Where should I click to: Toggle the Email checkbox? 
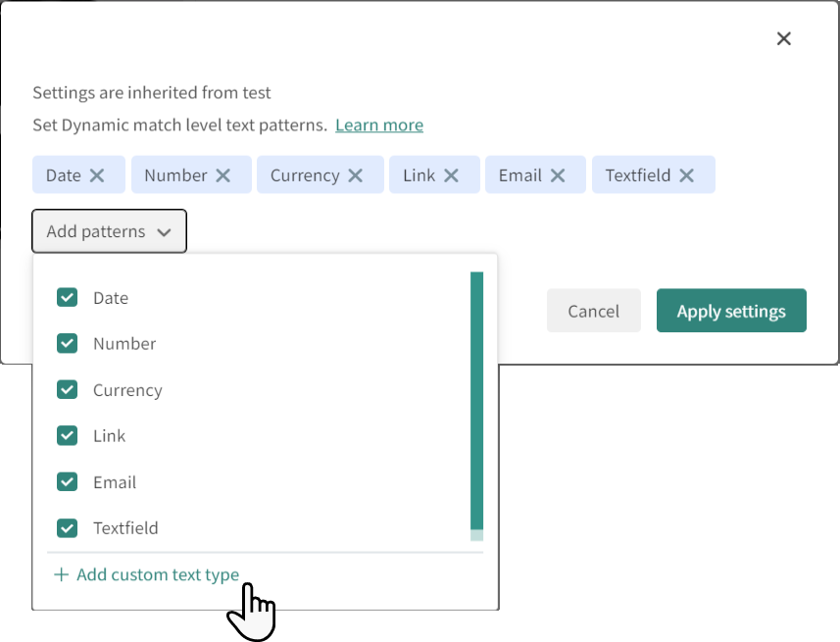67,482
